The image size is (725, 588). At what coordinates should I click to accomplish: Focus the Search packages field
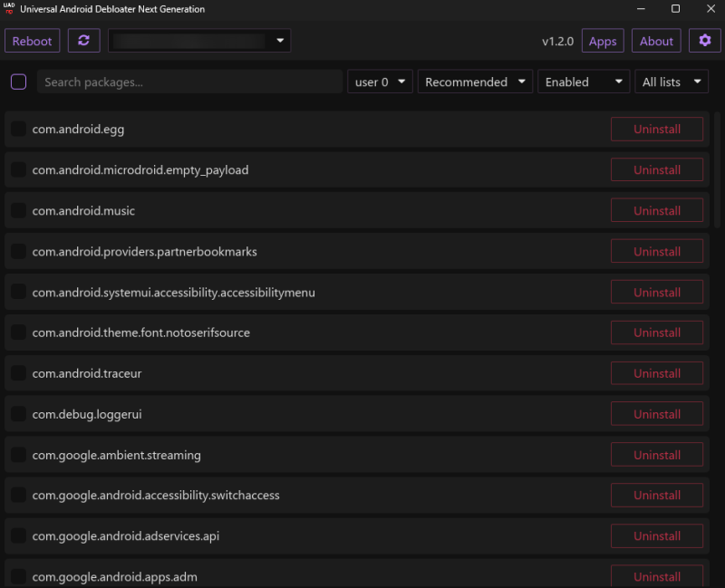click(x=189, y=82)
